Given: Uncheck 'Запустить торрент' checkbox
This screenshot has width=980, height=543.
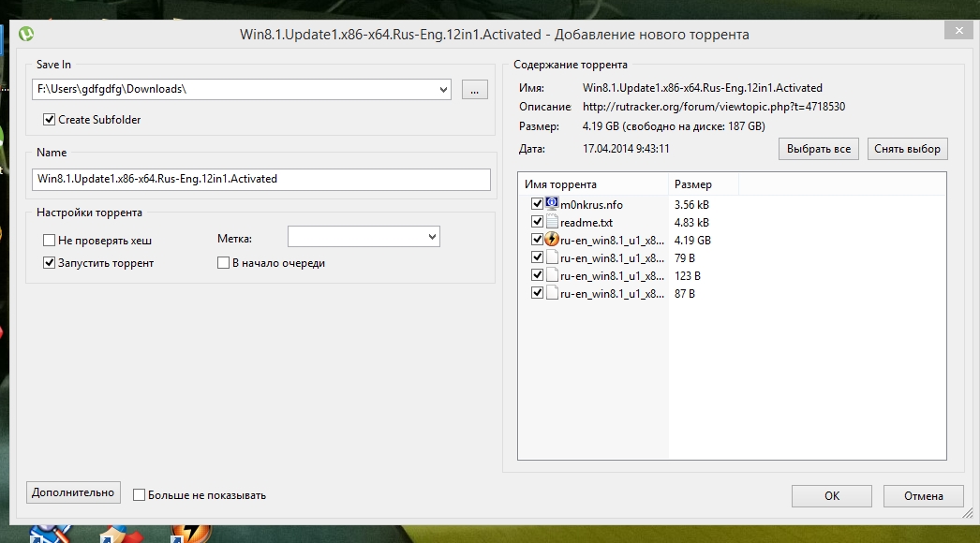Looking at the screenshot, I should (50, 263).
